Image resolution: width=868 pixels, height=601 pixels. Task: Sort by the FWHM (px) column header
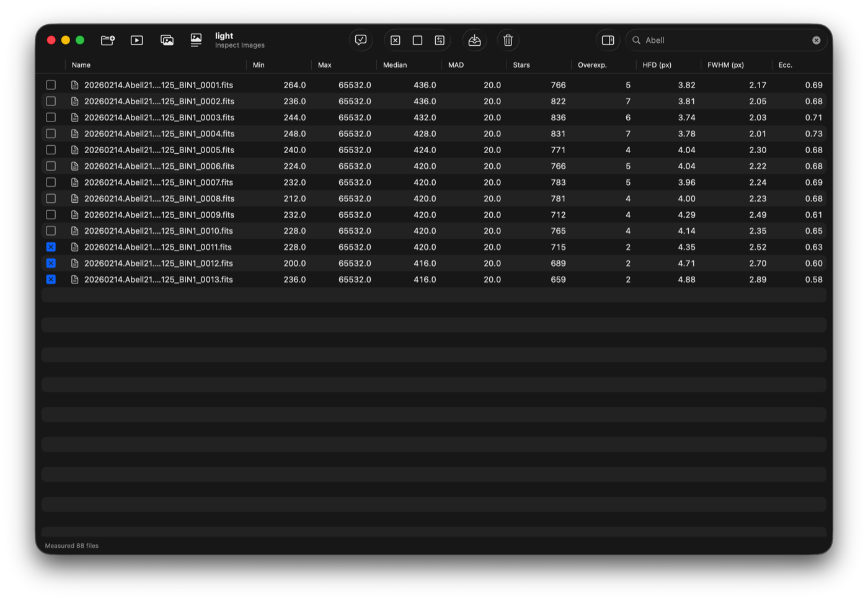pyautogui.click(x=725, y=65)
